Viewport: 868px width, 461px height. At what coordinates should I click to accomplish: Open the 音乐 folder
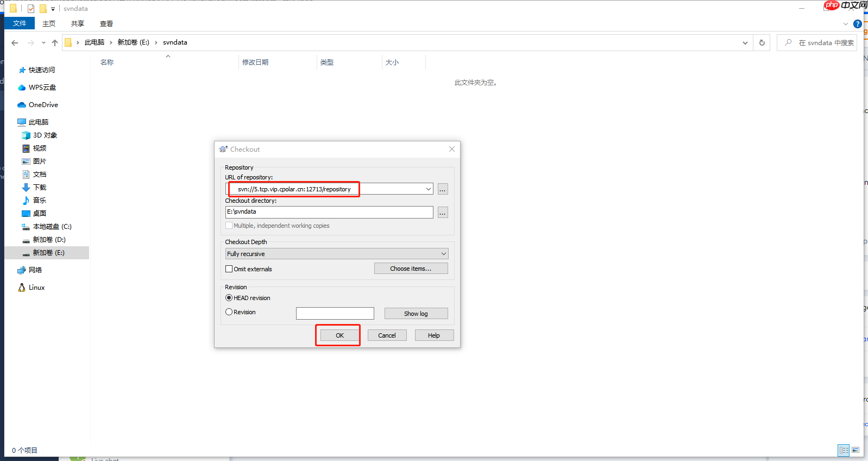(x=39, y=201)
